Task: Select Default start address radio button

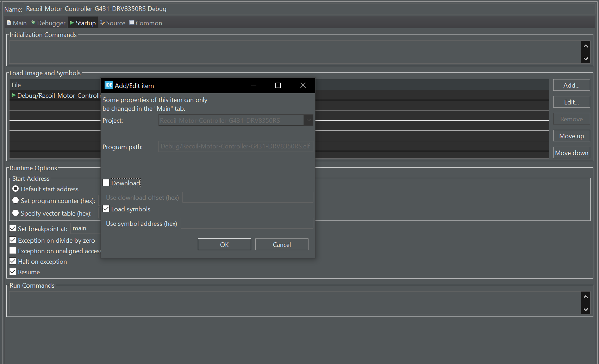Action: click(15, 189)
